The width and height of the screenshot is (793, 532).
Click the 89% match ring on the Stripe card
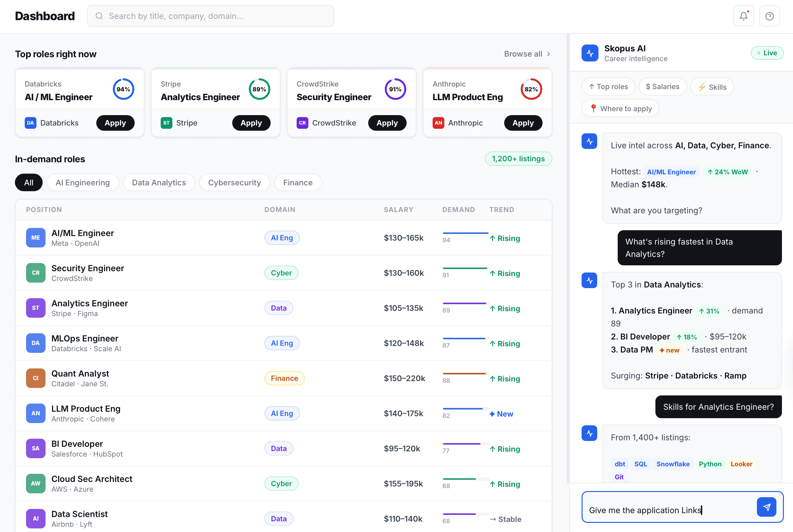pos(260,89)
